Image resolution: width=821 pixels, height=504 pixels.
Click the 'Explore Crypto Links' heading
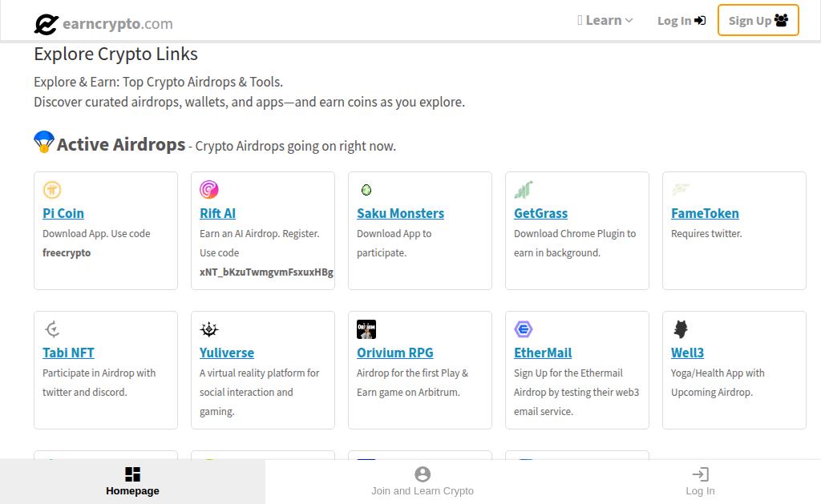[115, 54]
